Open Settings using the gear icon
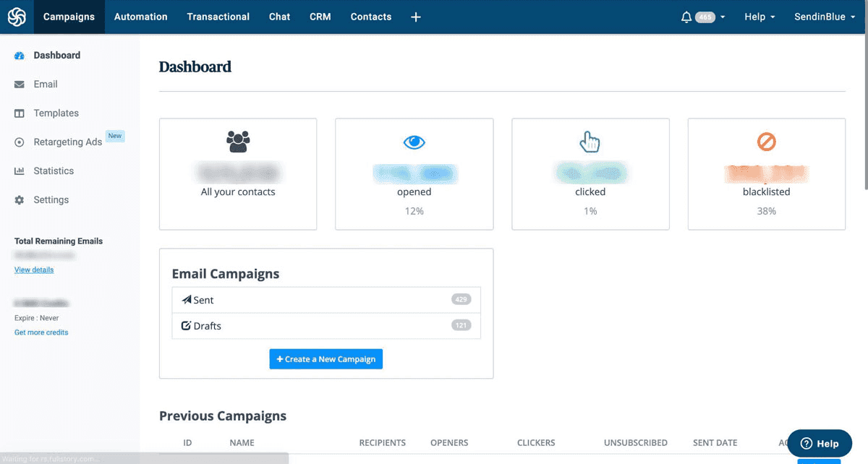The height and width of the screenshot is (464, 868). [x=18, y=199]
